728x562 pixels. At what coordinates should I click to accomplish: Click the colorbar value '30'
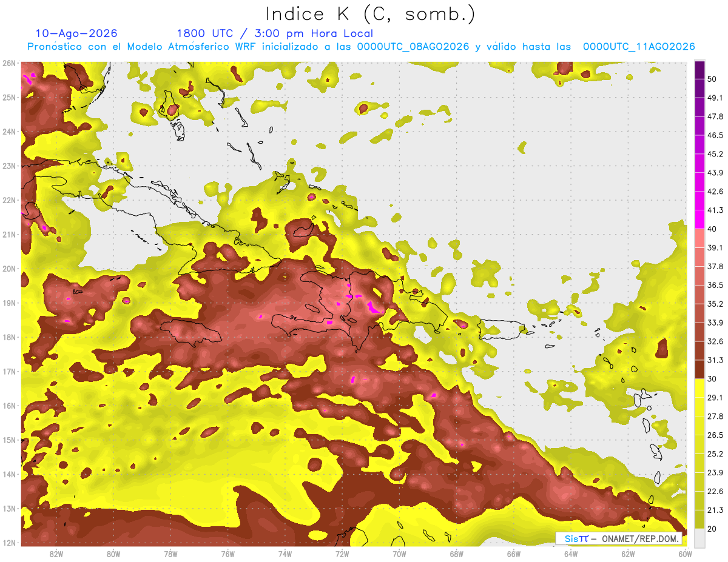click(x=712, y=379)
